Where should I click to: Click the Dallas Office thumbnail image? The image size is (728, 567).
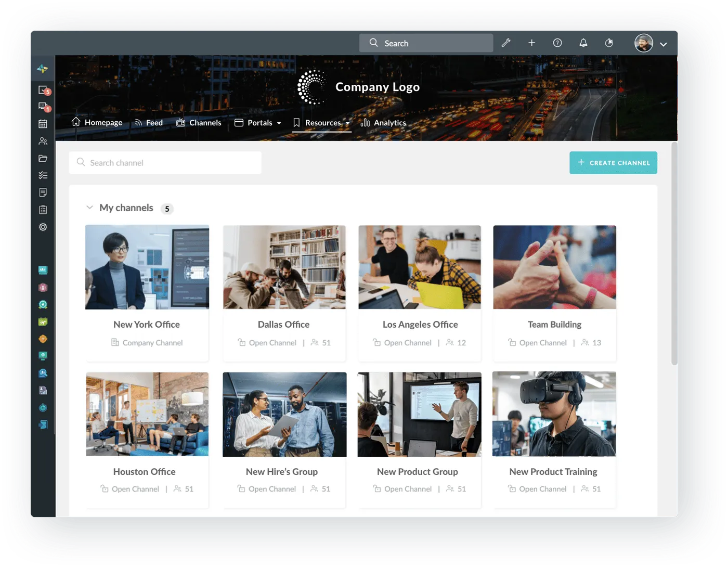tap(284, 267)
